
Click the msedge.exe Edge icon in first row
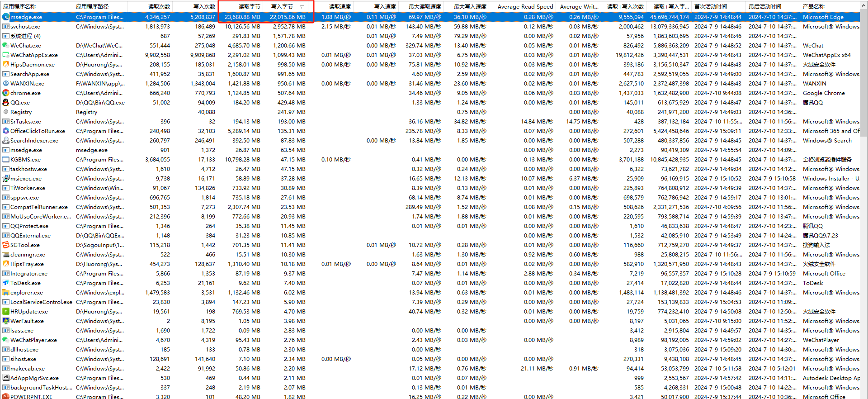click(x=6, y=17)
